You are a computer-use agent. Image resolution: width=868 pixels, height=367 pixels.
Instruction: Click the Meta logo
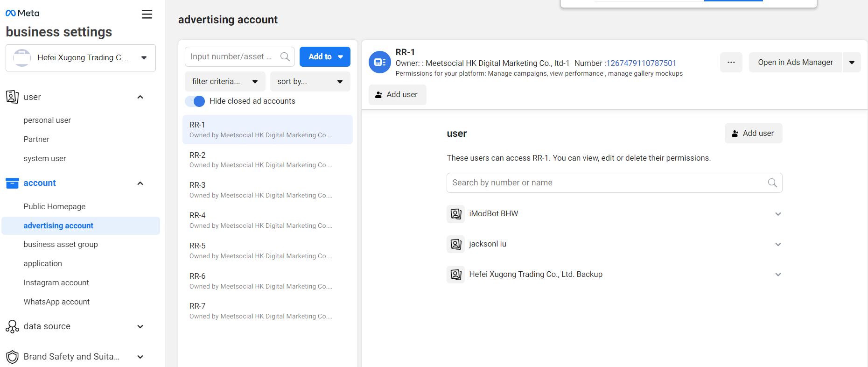pyautogui.click(x=22, y=13)
